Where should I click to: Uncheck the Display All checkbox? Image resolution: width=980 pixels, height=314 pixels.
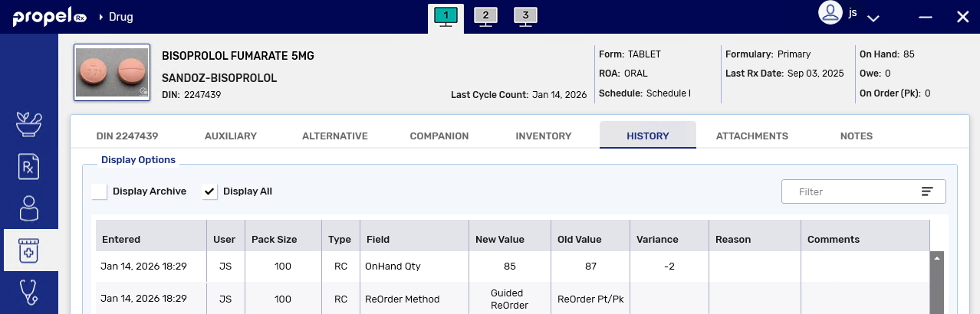(x=210, y=191)
